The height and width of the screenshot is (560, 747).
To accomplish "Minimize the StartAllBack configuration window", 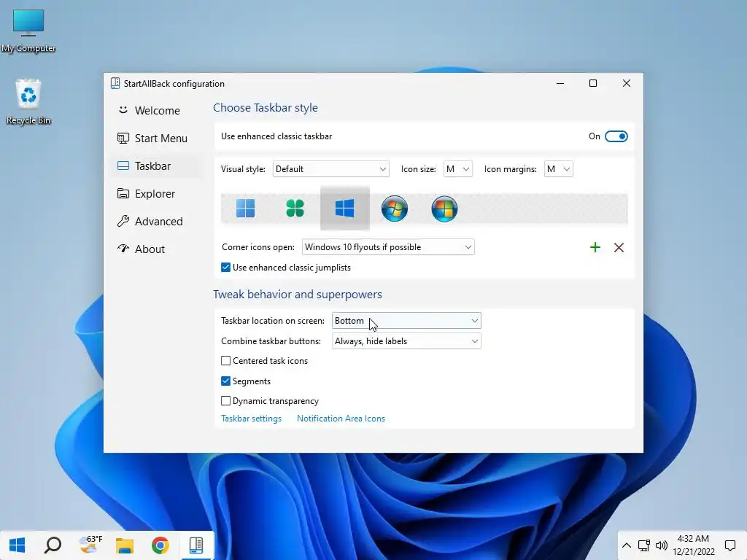I will click(560, 83).
